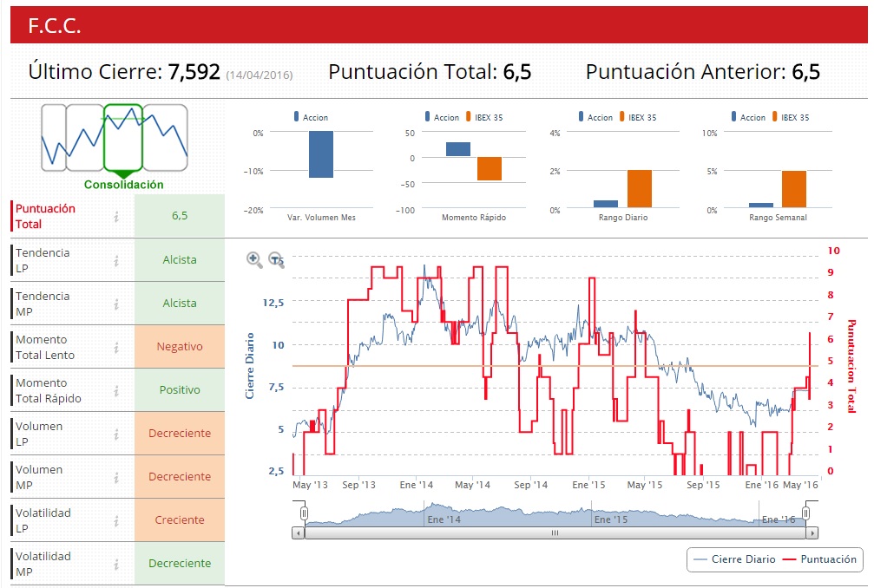Open info icon for Volatilidad MP
Screen dimensions: 874x588
click(116, 565)
